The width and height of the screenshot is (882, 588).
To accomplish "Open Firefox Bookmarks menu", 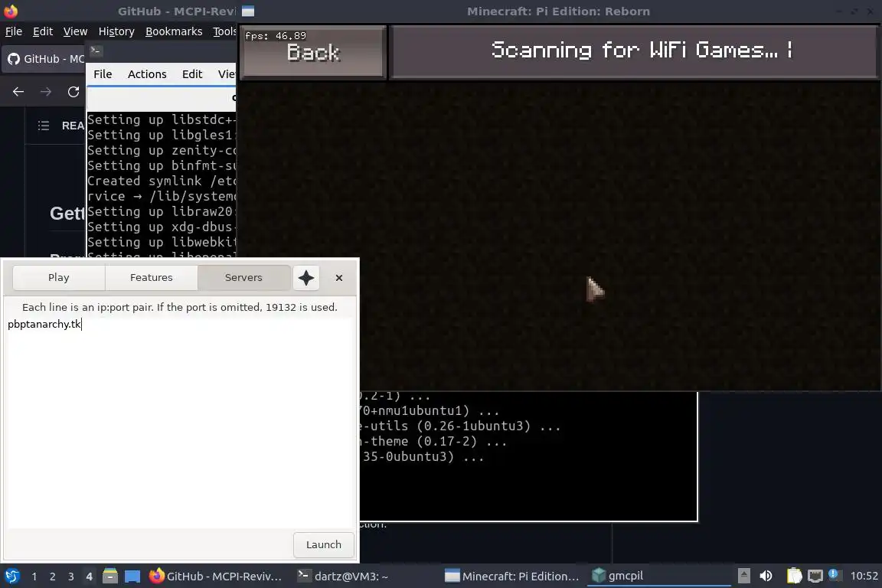I will pyautogui.click(x=174, y=31).
